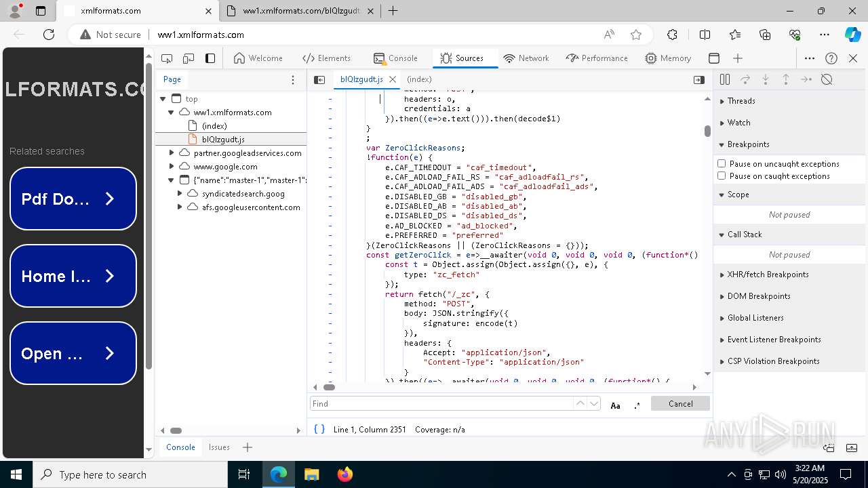Click the code editor vertical scrollbar thumb
Image resolution: width=868 pixels, height=488 pixels.
click(x=707, y=131)
